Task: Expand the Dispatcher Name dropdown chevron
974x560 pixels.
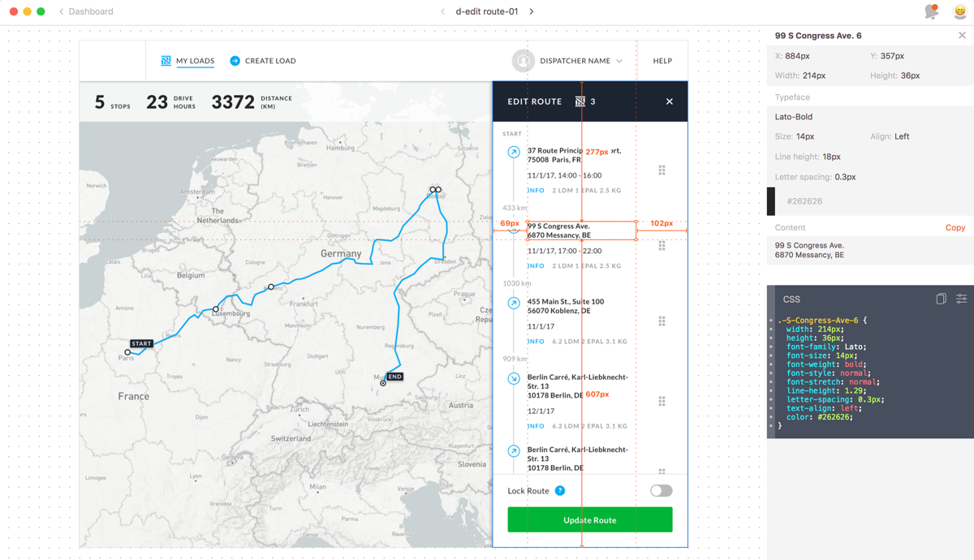Action: [619, 61]
